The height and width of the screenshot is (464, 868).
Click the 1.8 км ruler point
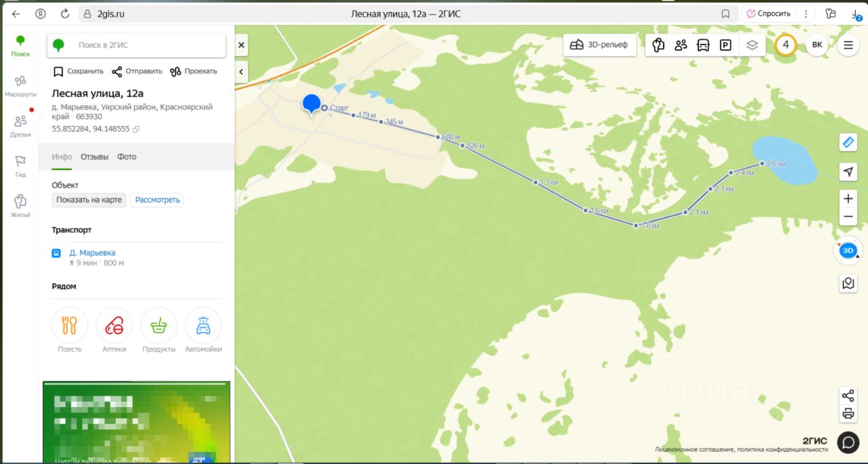[x=636, y=225]
